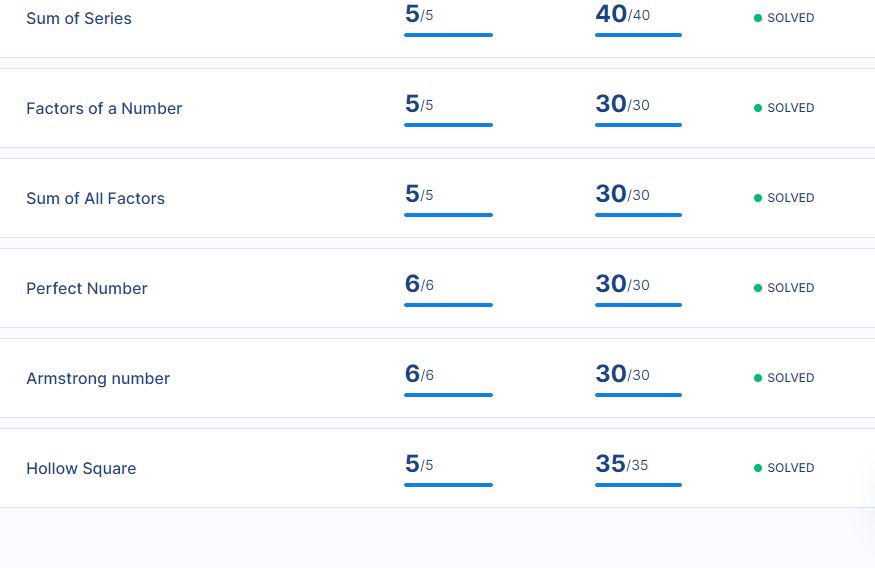Open the Sum of Series problem
This screenshot has height=568, width=875.
pos(79,18)
